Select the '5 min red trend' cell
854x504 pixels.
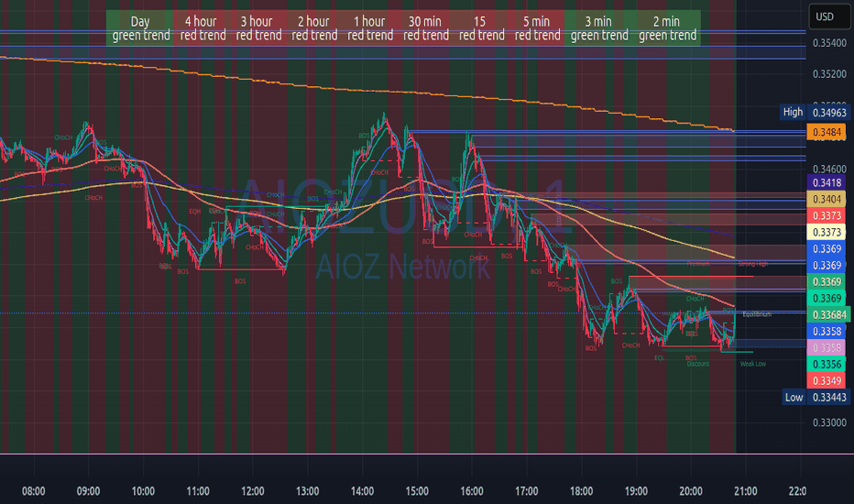click(537, 28)
